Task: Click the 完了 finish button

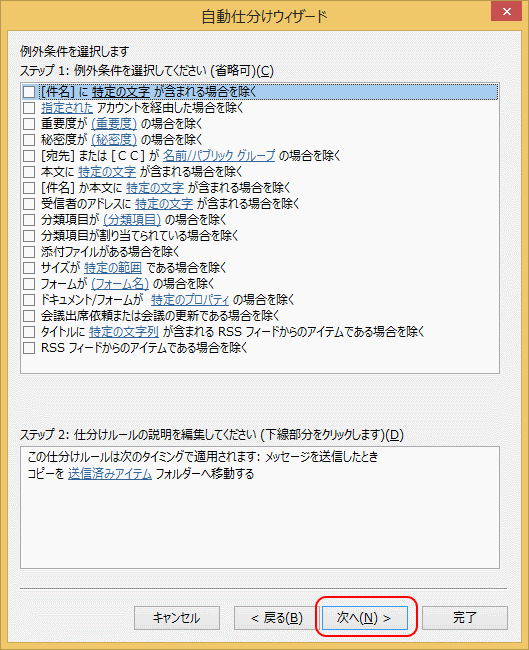Action: pos(465,618)
